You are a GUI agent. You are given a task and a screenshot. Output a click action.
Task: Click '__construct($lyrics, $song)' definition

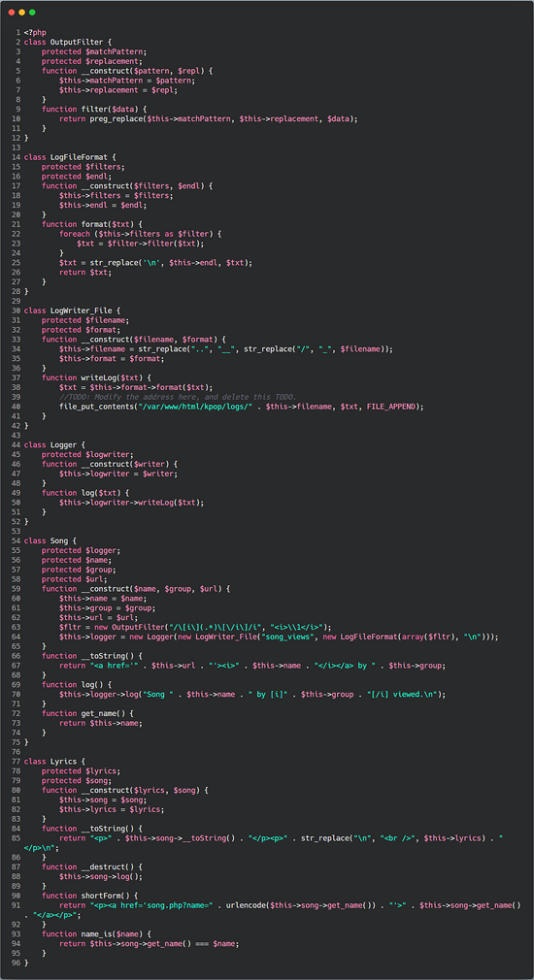[x=125, y=791]
